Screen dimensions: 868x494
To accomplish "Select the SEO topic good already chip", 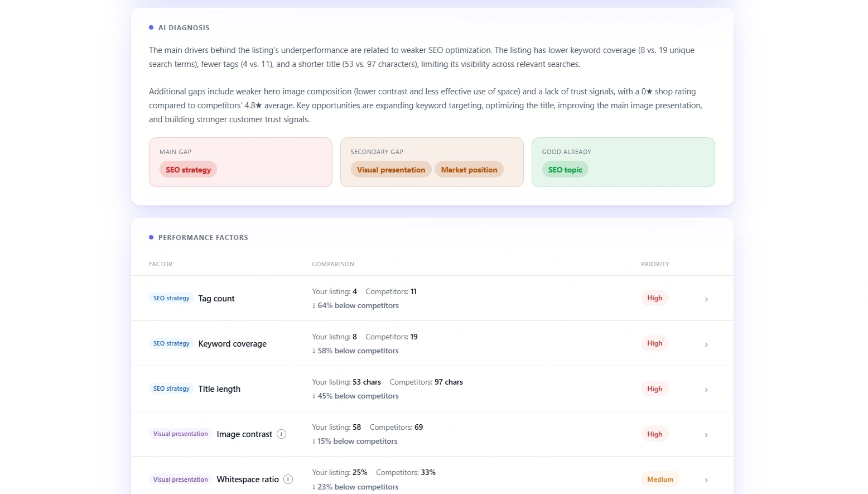I will (x=565, y=170).
